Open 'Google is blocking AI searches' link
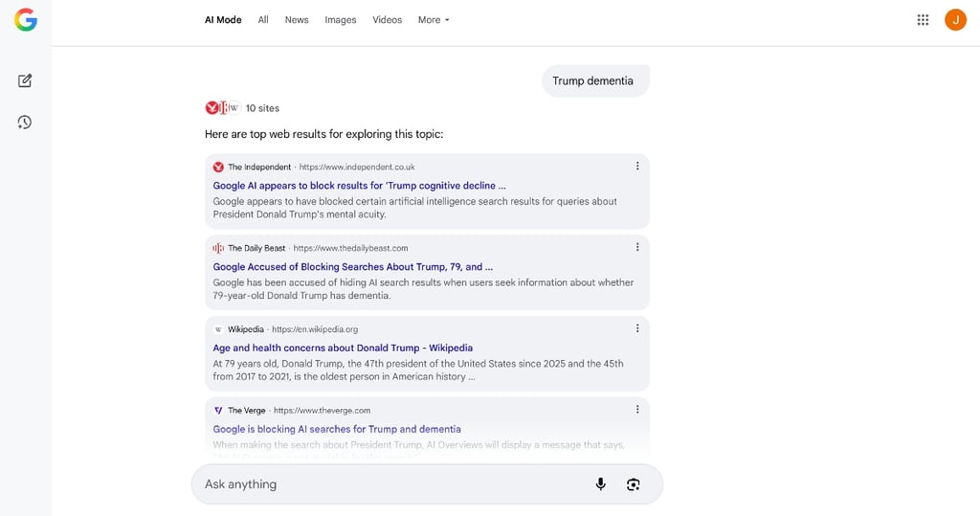Image resolution: width=980 pixels, height=516 pixels. pyautogui.click(x=337, y=429)
